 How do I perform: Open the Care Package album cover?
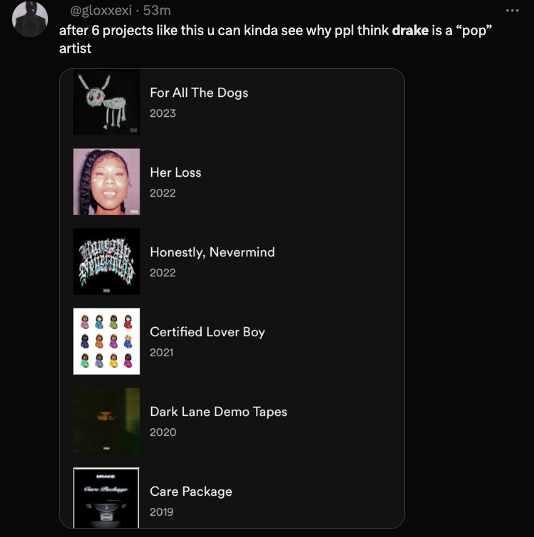coord(107,498)
